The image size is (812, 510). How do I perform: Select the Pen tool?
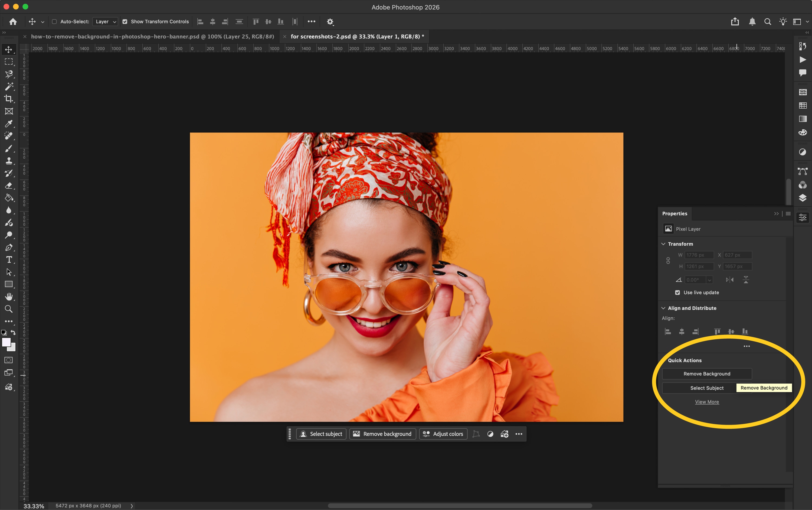[9, 247]
